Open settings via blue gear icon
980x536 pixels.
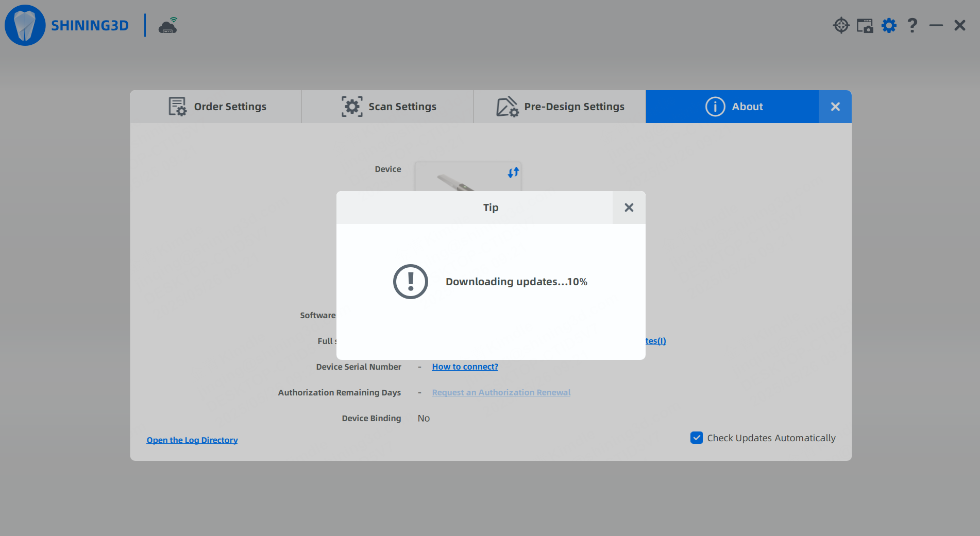pyautogui.click(x=889, y=25)
